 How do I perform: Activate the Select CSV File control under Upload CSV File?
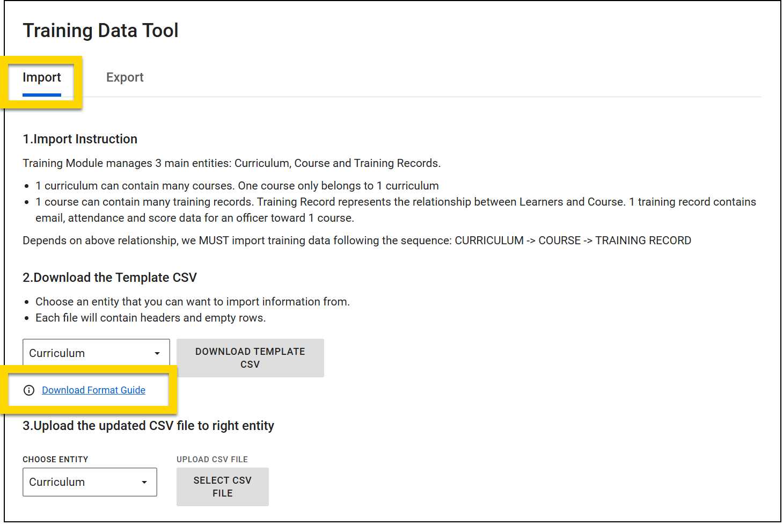222,487
